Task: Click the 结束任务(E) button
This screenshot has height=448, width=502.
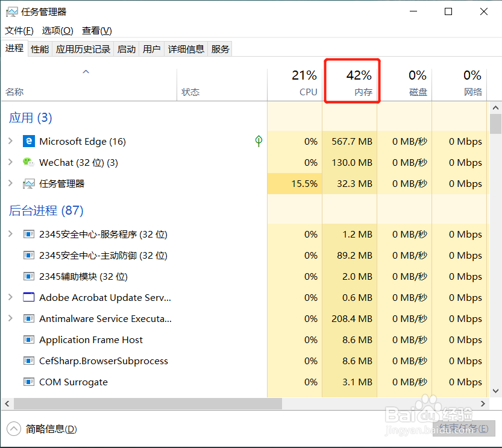Action: coord(464,429)
